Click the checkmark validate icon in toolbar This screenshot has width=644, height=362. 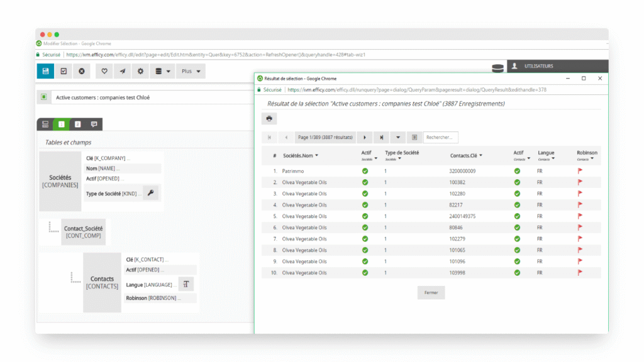coord(64,71)
